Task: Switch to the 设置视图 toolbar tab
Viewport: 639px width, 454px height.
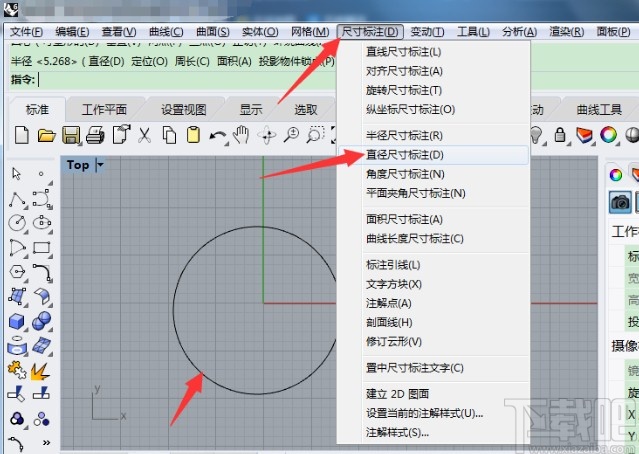Action: click(x=184, y=110)
